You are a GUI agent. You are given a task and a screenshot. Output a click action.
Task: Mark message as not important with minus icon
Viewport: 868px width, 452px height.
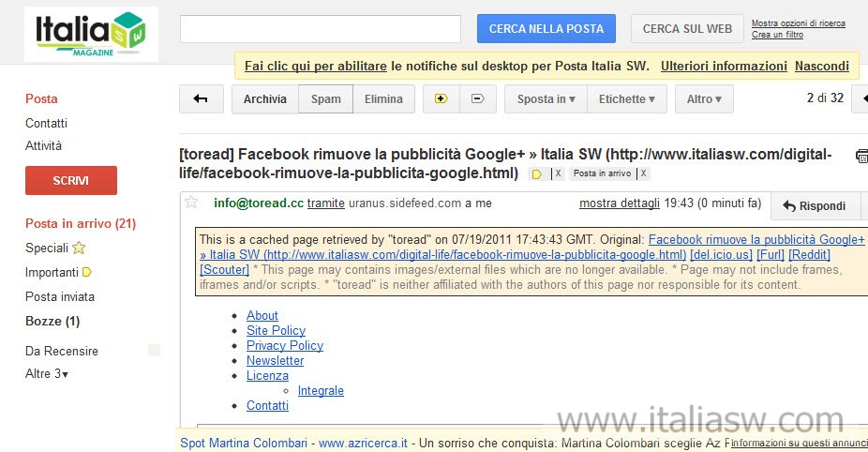tap(478, 99)
